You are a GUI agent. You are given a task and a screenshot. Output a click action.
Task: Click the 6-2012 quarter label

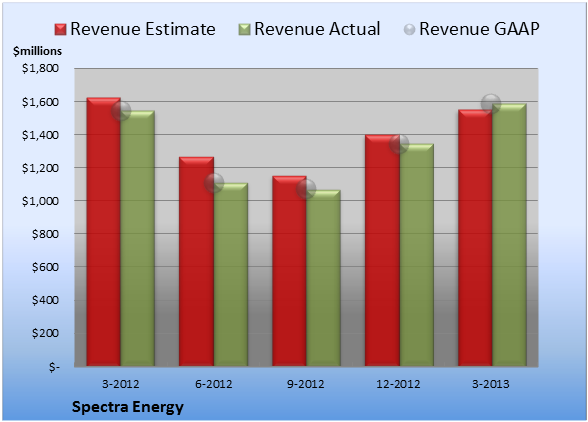pos(214,384)
